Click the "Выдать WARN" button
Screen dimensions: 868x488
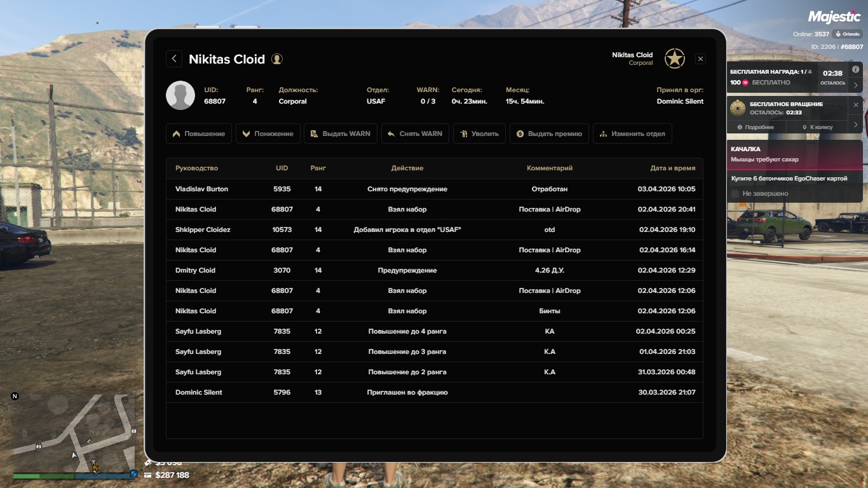[341, 133]
